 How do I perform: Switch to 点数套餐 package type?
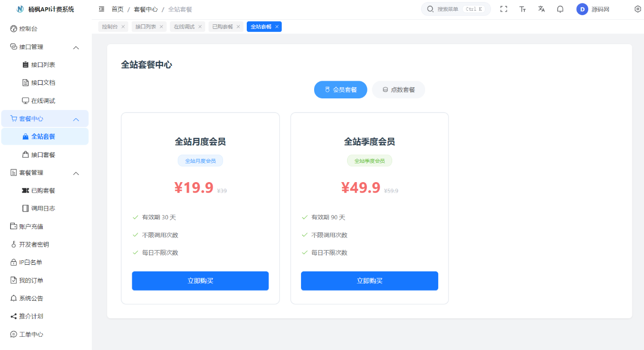(398, 90)
